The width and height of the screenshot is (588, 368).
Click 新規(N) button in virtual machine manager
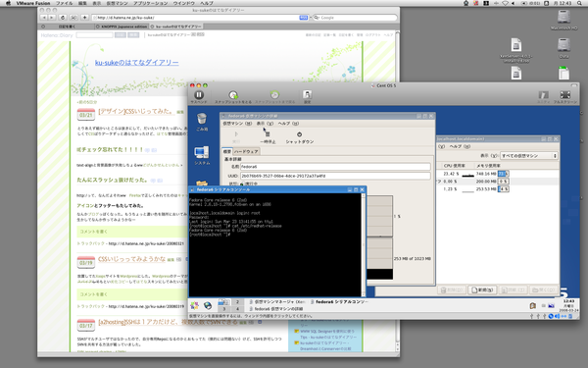(x=482, y=289)
